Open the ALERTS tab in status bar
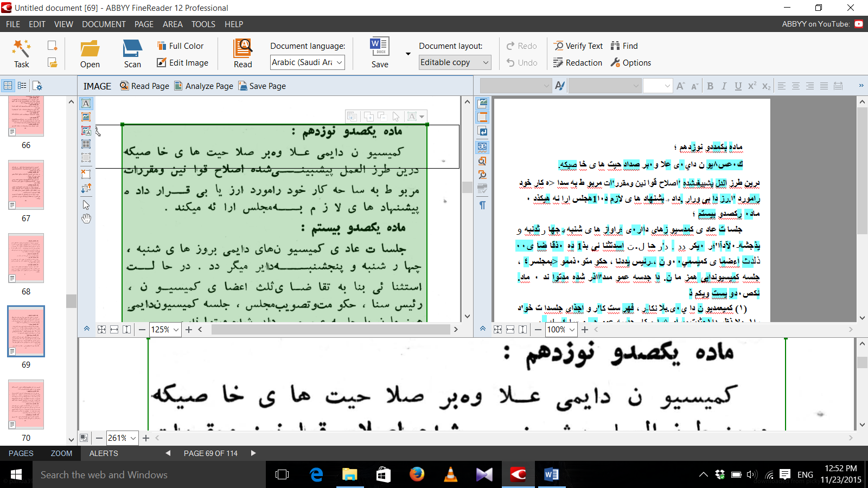868x488 pixels. pos(104,453)
